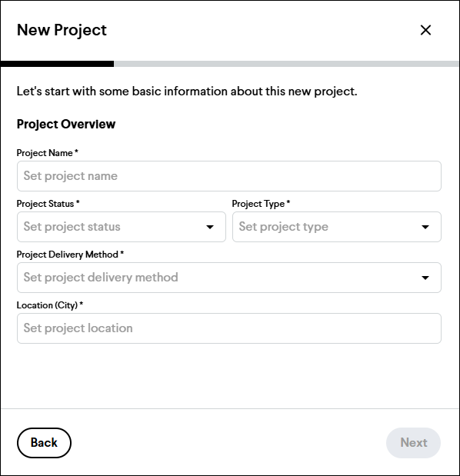Screen dimensions: 460x476
Task: Click the Project Overview heading
Action: pyautogui.click(x=66, y=124)
